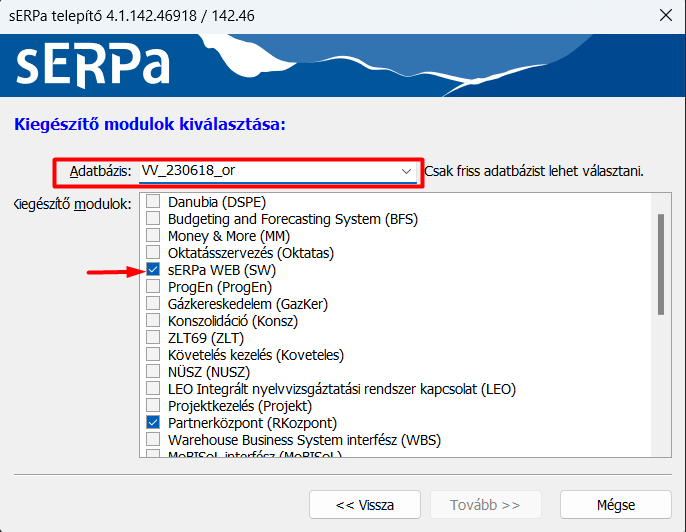Viewport: 686px width, 532px height.
Task: Select the 'Danubia (DSPE)' label text
Action: 217,202
